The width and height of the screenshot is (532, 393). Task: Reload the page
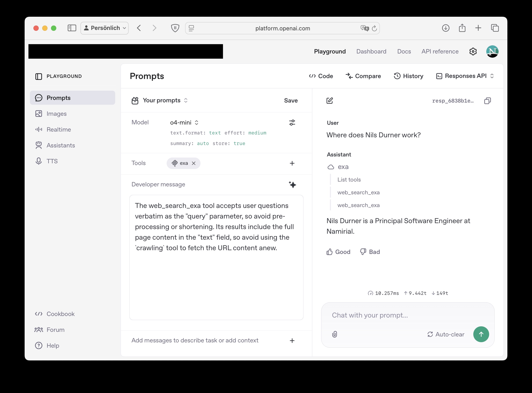coord(374,28)
